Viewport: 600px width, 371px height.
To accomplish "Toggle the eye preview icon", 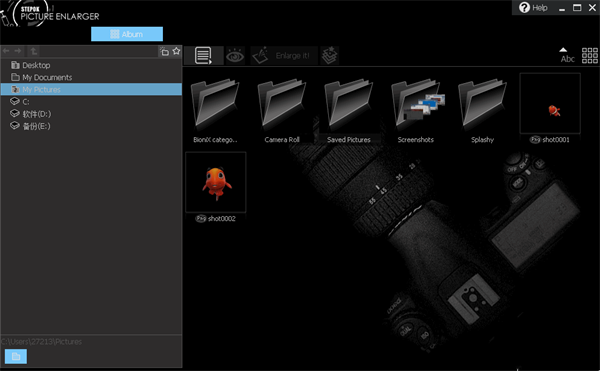I will [235, 56].
